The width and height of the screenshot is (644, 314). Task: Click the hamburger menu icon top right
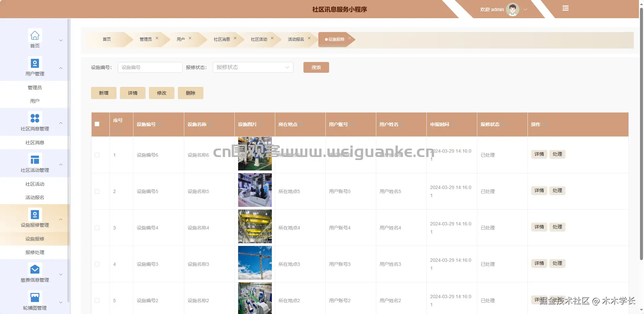(565, 8)
